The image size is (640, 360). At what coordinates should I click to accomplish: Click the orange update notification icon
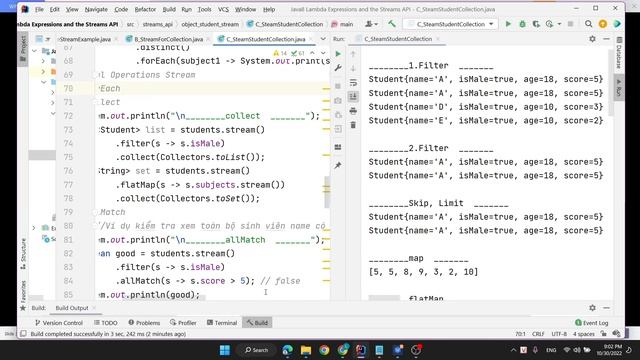pos(602,24)
